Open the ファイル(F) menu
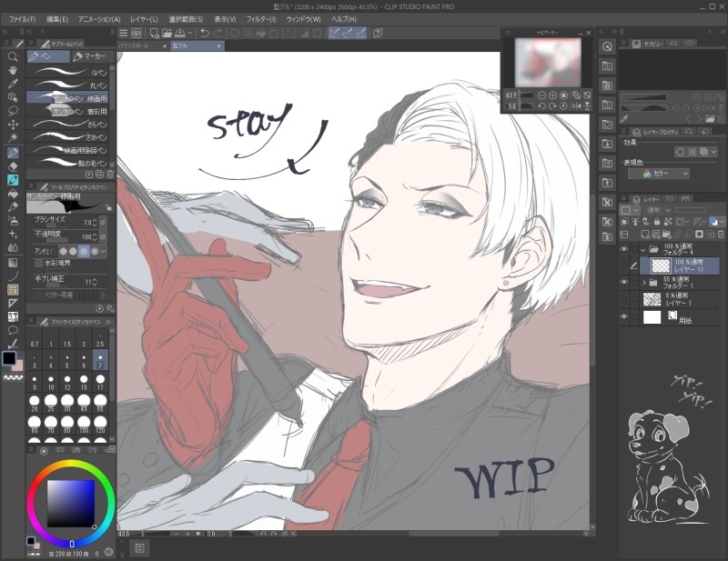 point(22,19)
